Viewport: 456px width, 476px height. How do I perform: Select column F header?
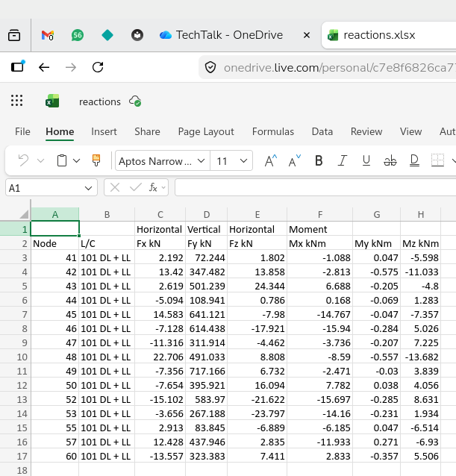(x=320, y=215)
